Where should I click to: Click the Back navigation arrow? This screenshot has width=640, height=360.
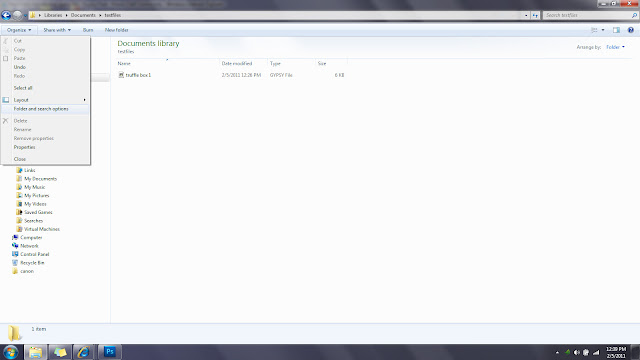click(x=6, y=15)
